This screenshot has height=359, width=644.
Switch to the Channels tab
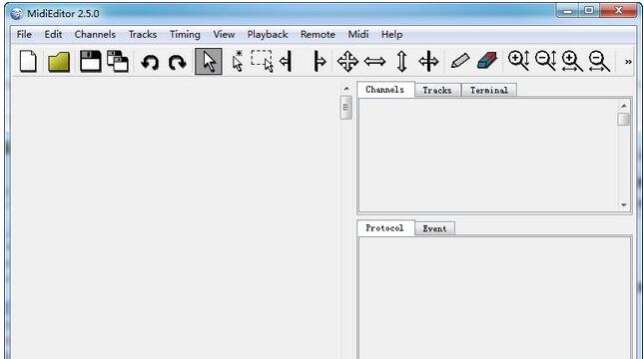click(x=385, y=90)
